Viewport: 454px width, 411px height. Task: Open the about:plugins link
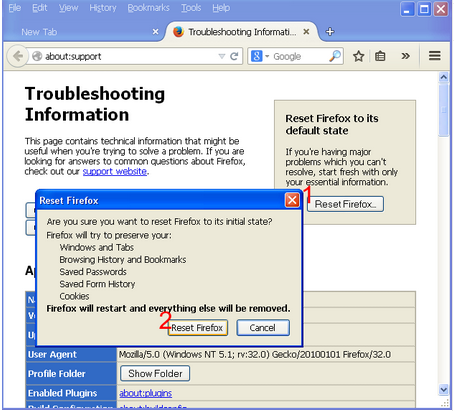(146, 393)
